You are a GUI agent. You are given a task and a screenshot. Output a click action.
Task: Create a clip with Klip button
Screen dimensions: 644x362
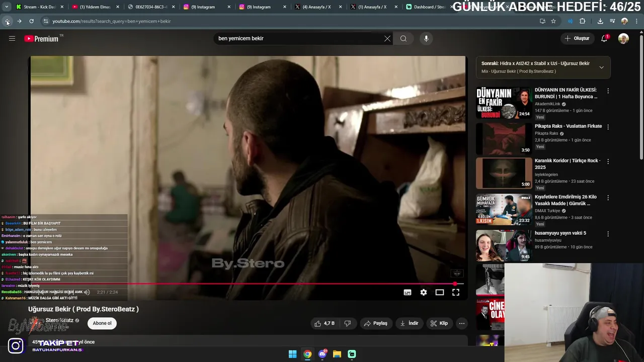tap(439, 323)
